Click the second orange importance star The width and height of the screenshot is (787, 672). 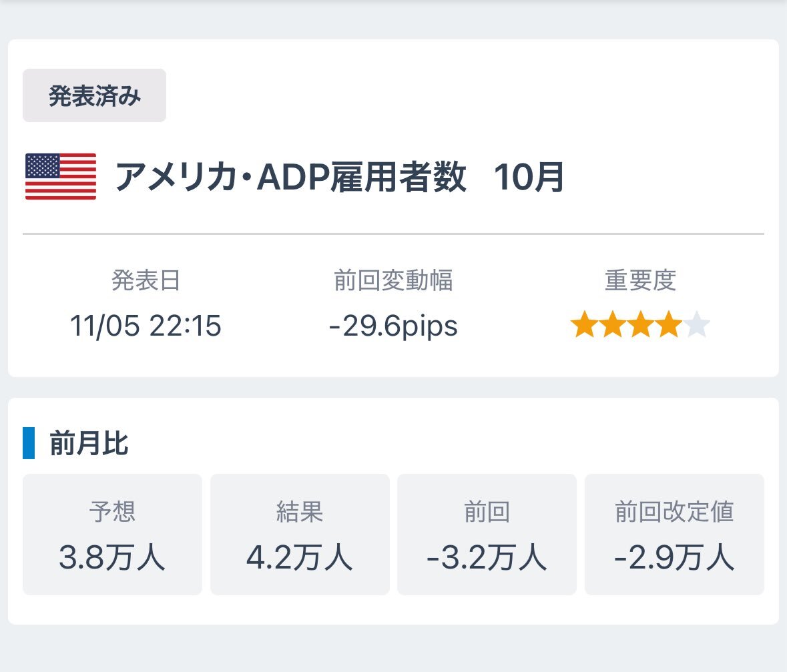coord(613,326)
